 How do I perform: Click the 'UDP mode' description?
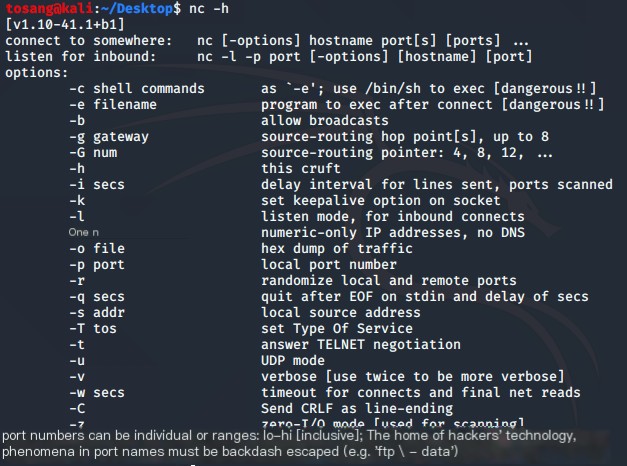[x=293, y=360]
